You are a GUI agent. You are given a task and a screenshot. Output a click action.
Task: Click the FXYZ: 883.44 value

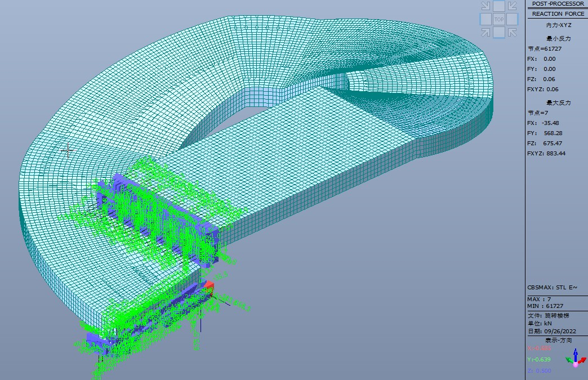point(546,153)
